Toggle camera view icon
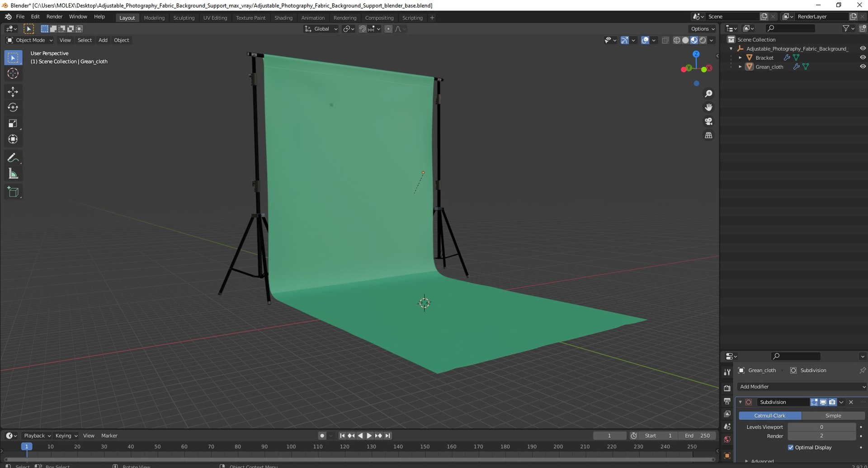Image resolution: width=868 pixels, height=468 pixels. click(x=708, y=122)
